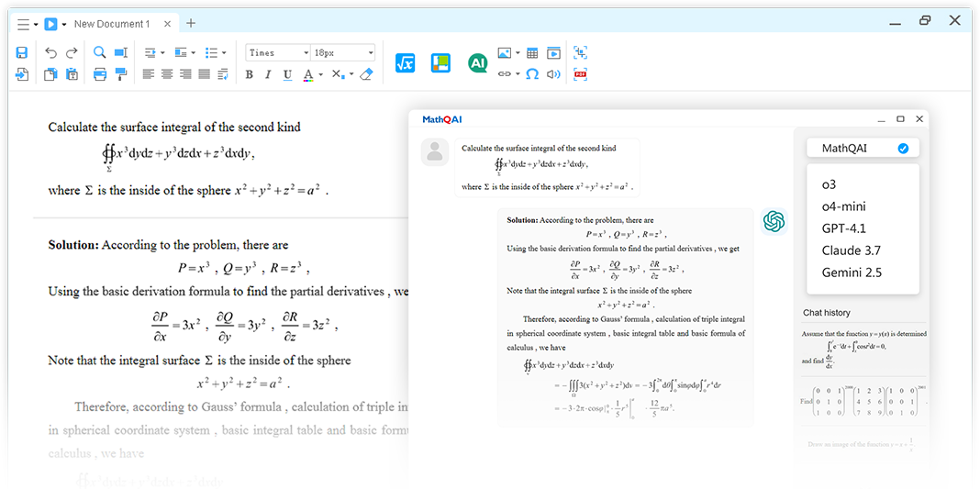Click the line-wrap icon after justify
Image resolution: width=980 pixels, height=489 pixels.
pos(223,74)
